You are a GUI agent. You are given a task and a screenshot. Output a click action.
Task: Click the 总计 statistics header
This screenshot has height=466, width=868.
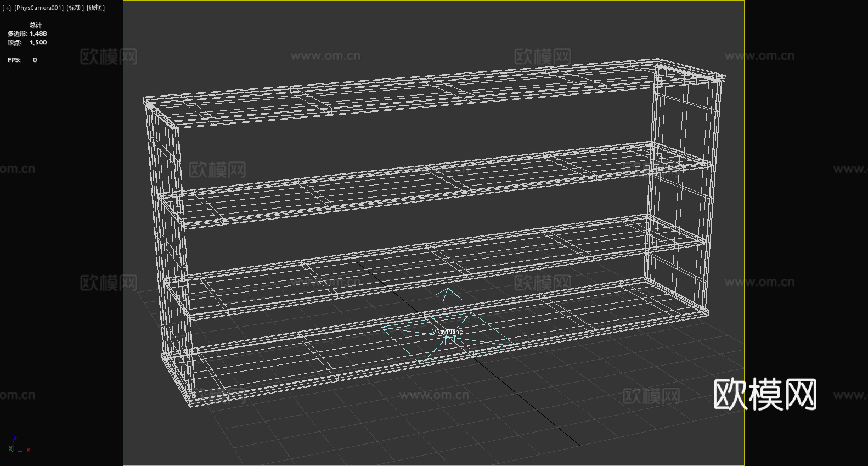pos(36,25)
